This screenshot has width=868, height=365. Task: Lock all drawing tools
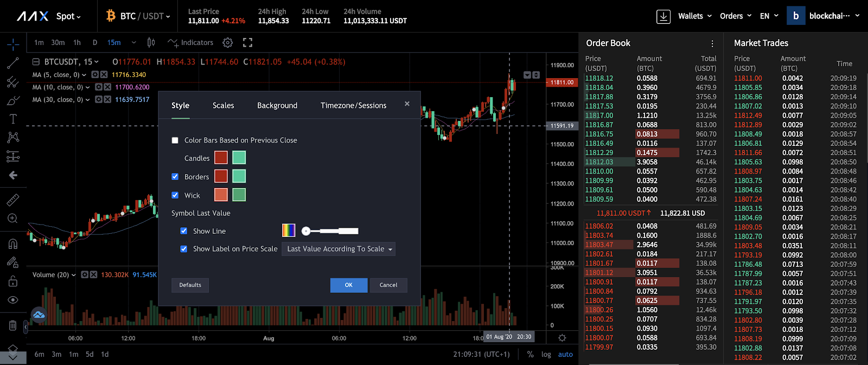[x=13, y=281]
